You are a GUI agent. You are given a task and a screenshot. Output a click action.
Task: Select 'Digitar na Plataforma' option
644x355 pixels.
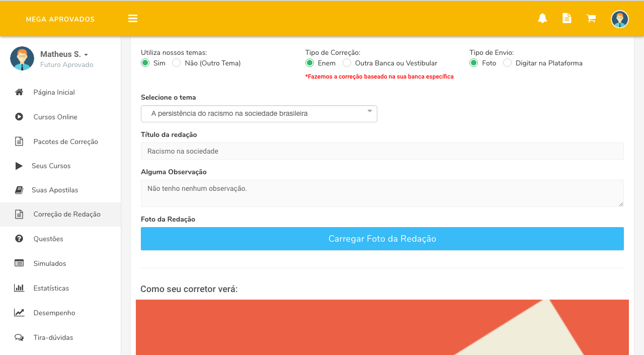[x=507, y=63]
